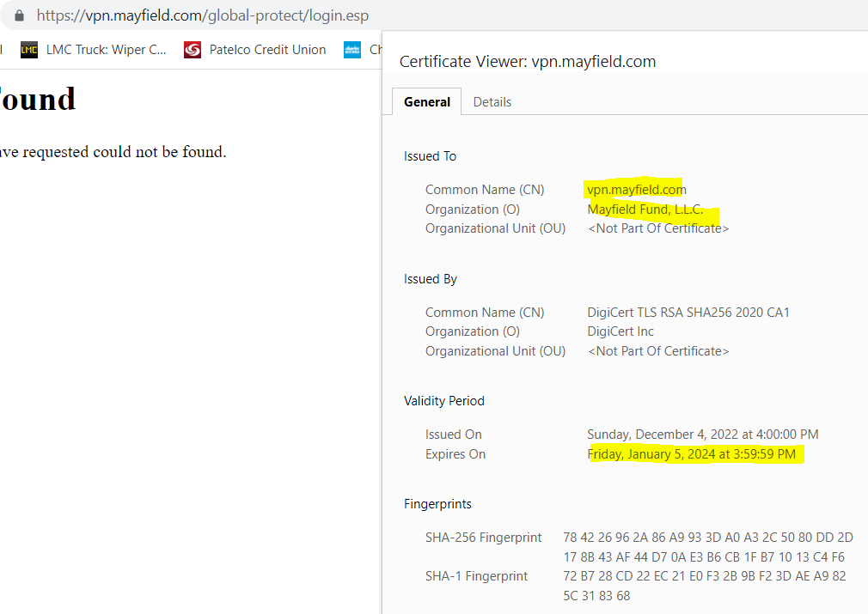Select the Mayfield Fund, L.L.C. organization value
Viewport: 868px width, 614px height.
[645, 210]
